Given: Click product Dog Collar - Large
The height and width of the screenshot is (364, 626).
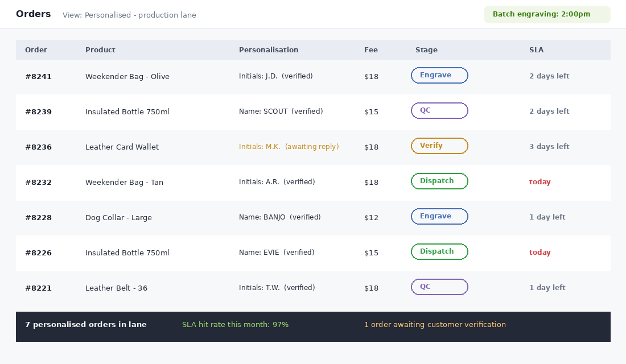Looking at the screenshot, I should click(x=118, y=217).
